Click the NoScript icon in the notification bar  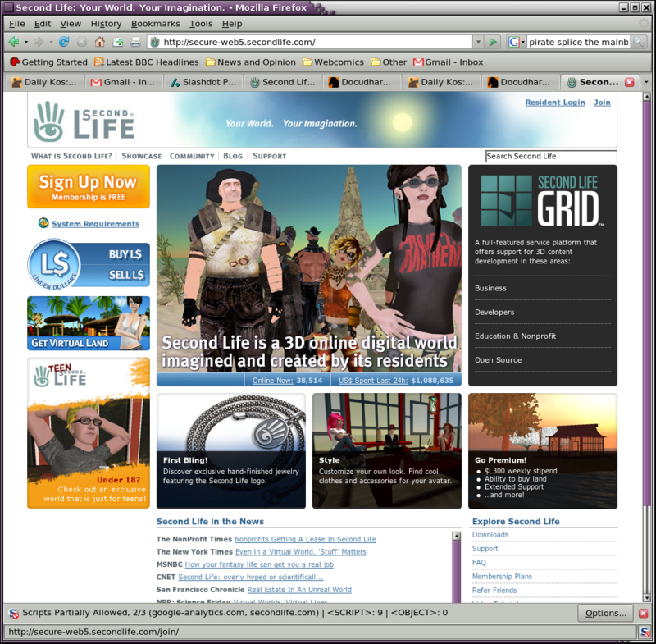point(14,614)
